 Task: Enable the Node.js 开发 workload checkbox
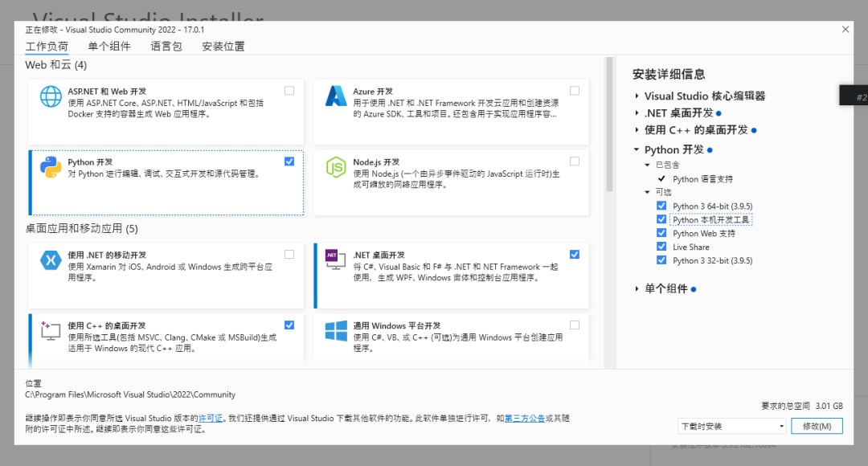click(x=575, y=161)
